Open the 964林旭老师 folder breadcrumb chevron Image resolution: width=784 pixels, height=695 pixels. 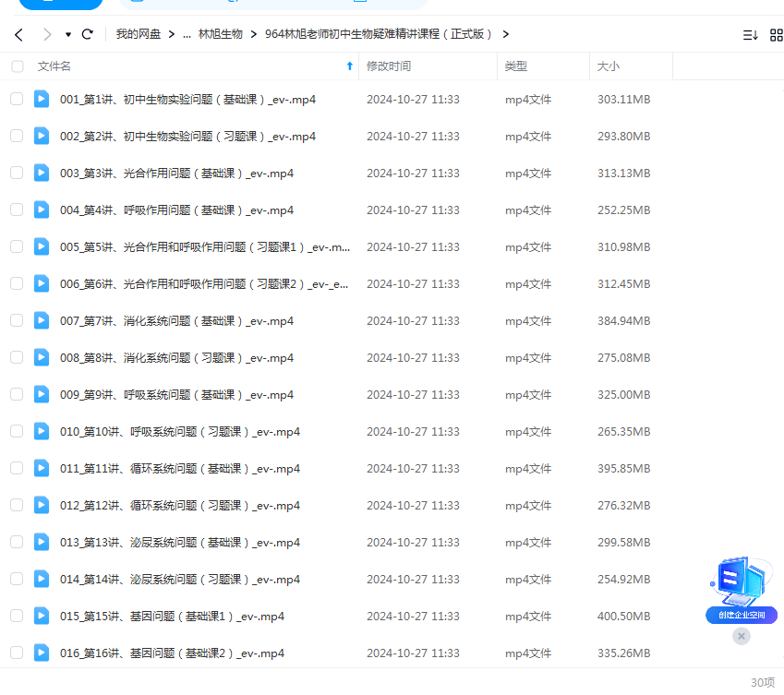point(505,34)
